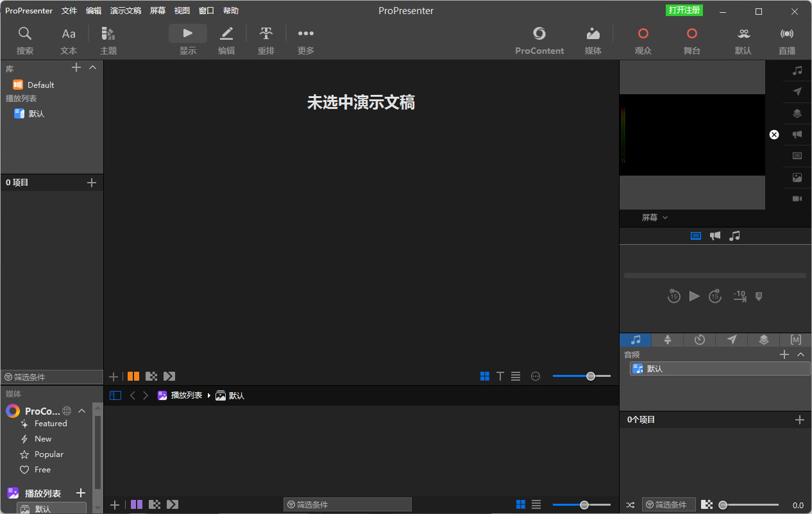The height and width of the screenshot is (514, 812).
Task: Open the 屏幕 menu in menu bar
Action: [x=158, y=11]
